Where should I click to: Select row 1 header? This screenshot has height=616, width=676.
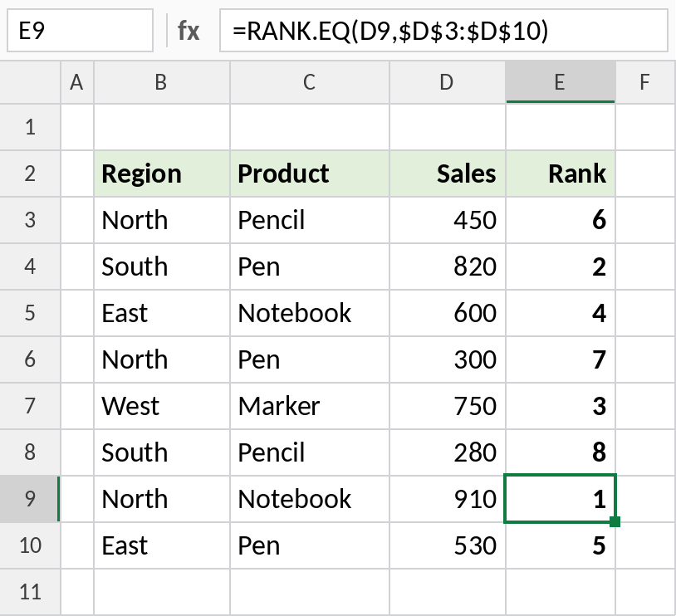(x=30, y=127)
